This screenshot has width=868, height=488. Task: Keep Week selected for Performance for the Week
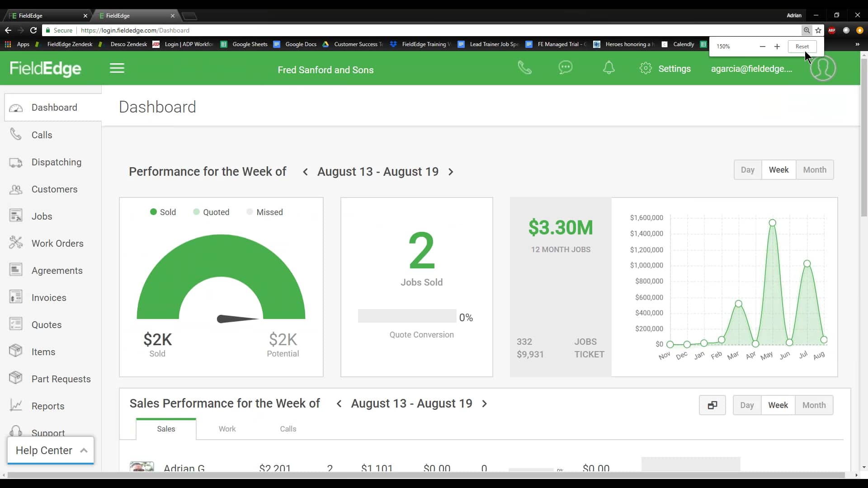coord(779,169)
